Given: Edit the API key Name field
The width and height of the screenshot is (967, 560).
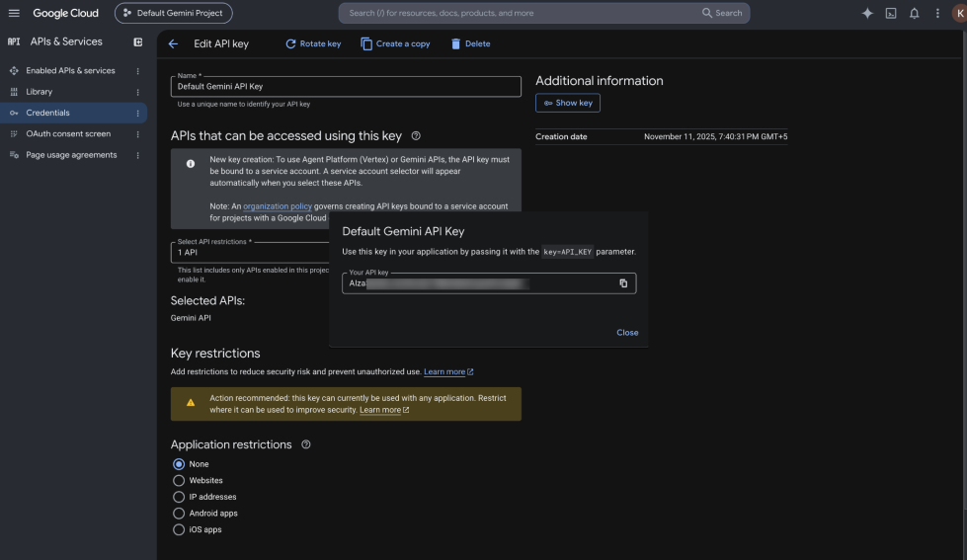Looking at the screenshot, I should coord(346,86).
